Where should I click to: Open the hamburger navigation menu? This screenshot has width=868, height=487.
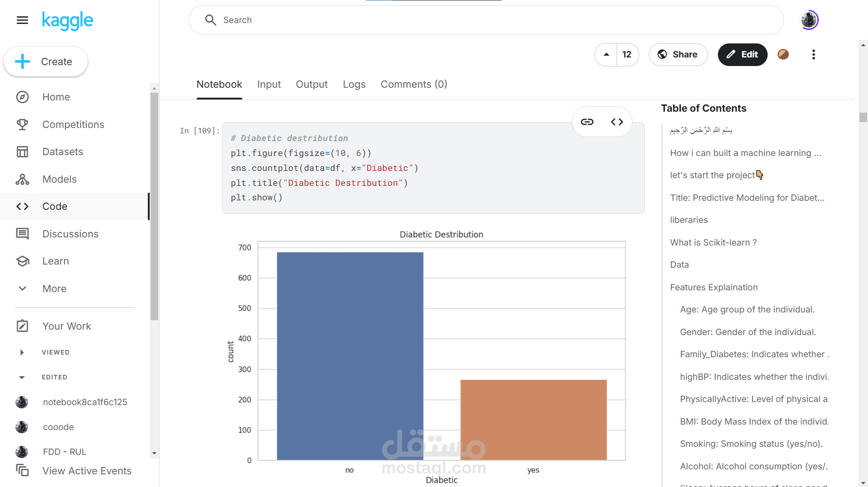pyautogui.click(x=22, y=20)
